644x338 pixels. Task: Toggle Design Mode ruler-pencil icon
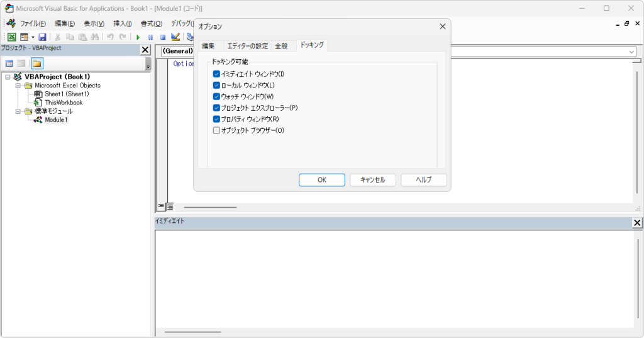(175, 37)
